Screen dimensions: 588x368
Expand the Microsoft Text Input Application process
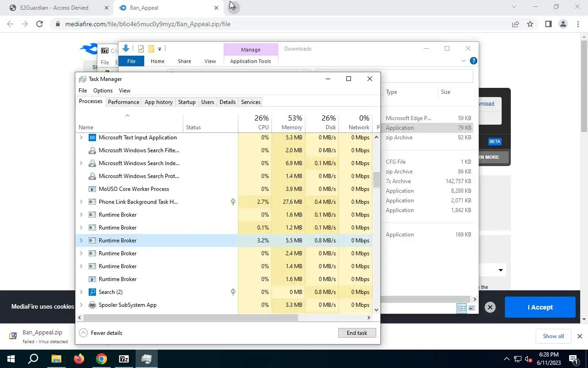coord(81,138)
